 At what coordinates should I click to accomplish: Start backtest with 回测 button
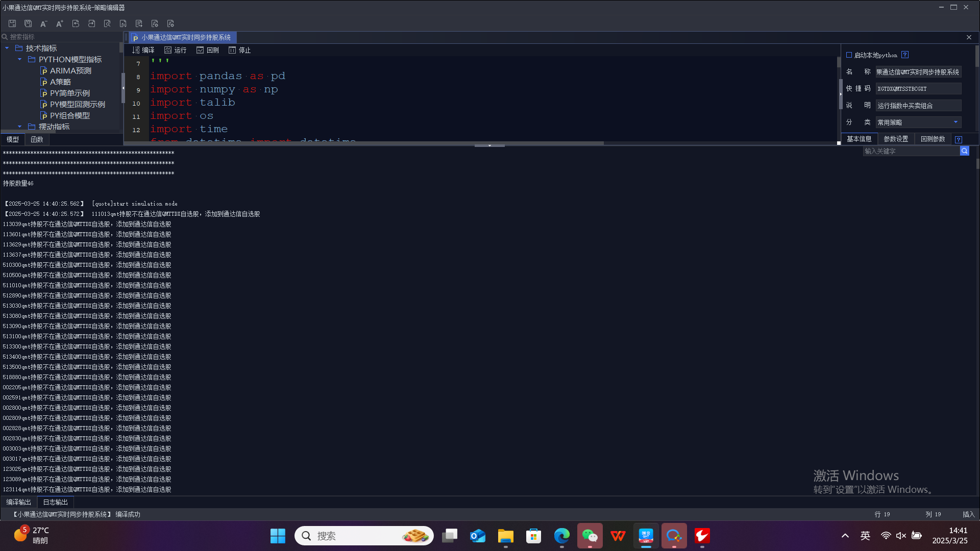pos(207,50)
